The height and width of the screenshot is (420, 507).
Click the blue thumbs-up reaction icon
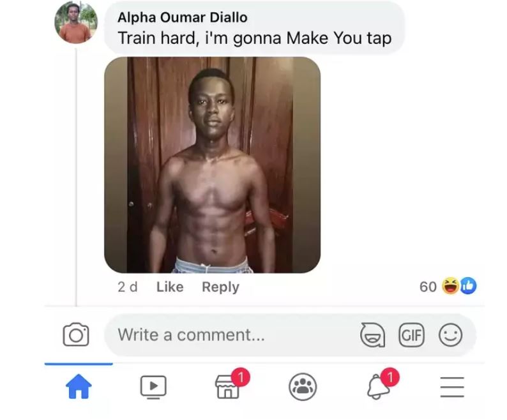click(468, 286)
